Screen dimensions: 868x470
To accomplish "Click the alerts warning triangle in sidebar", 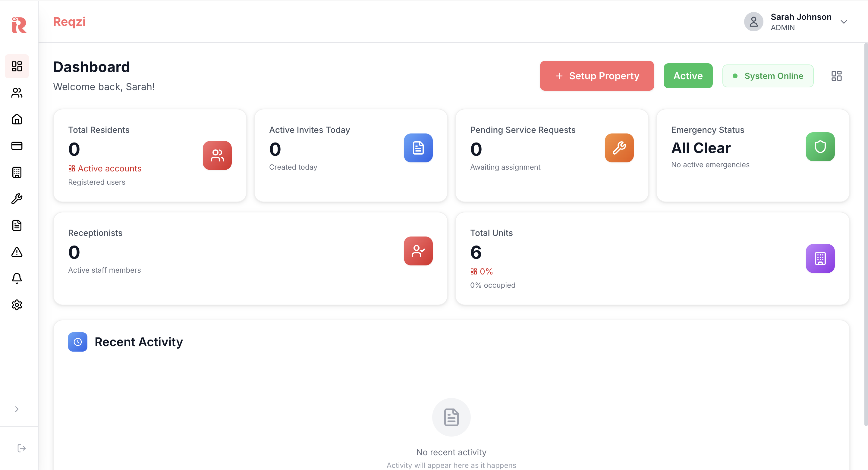I will tap(17, 252).
